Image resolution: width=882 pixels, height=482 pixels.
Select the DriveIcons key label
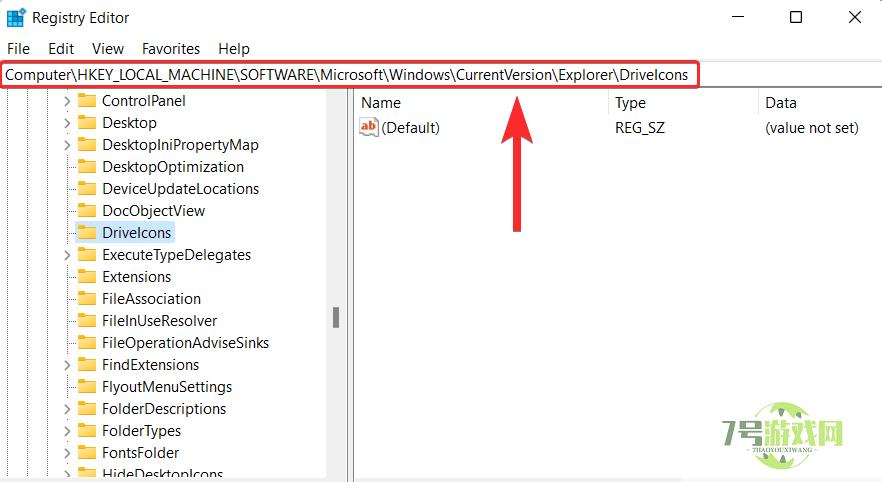pos(136,232)
